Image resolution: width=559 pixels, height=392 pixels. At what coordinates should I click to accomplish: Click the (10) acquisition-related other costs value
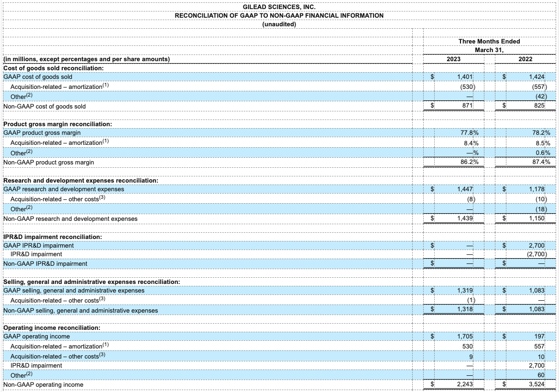[x=541, y=199]
